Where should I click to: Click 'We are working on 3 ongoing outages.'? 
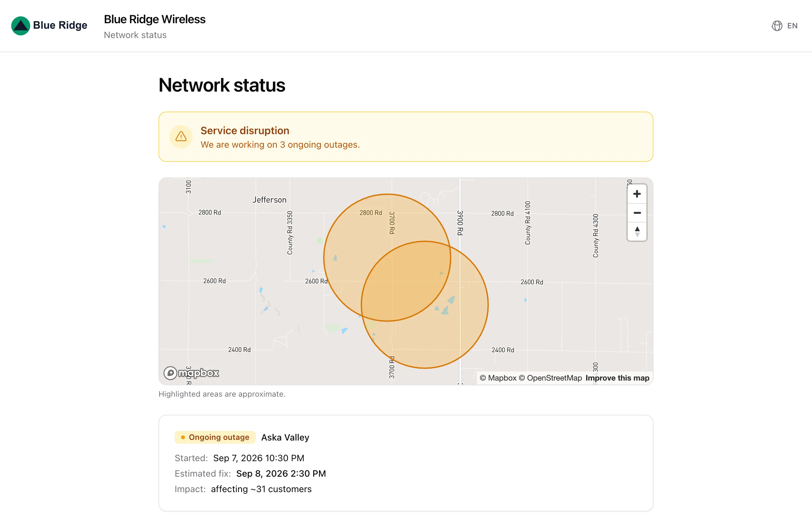pos(280,144)
